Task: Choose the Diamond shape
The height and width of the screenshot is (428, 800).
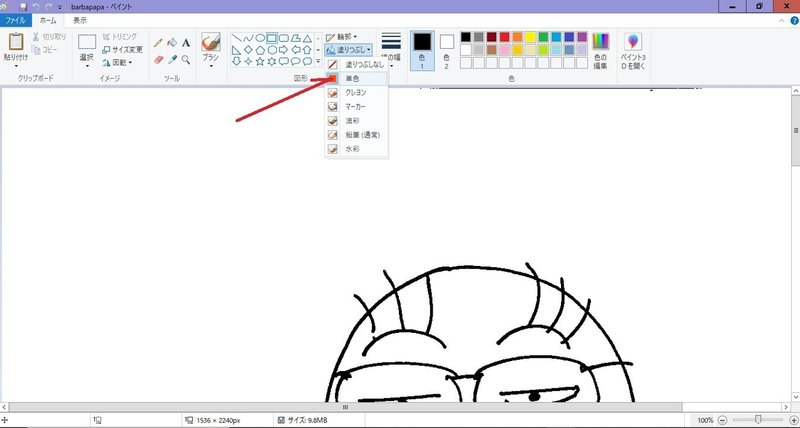Action: point(248,50)
